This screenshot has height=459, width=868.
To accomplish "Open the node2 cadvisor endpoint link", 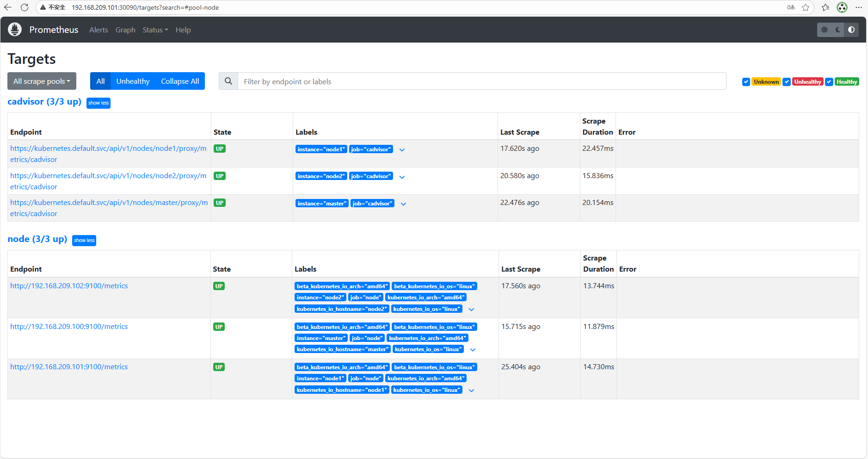I will point(108,181).
